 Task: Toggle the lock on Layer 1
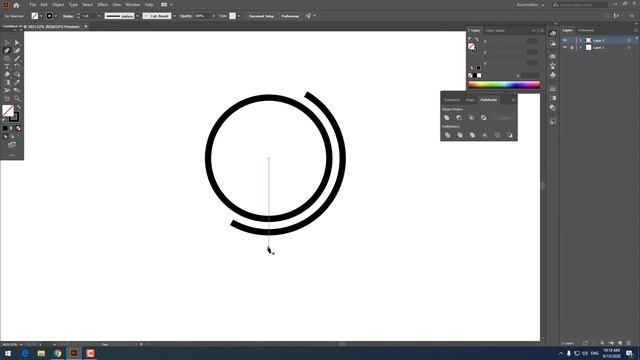[x=572, y=47]
